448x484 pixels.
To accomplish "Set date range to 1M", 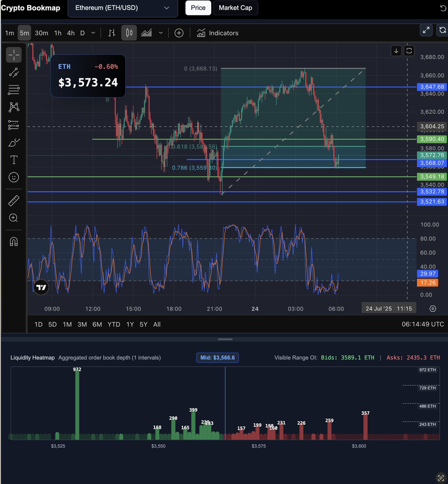I will pos(67,324).
